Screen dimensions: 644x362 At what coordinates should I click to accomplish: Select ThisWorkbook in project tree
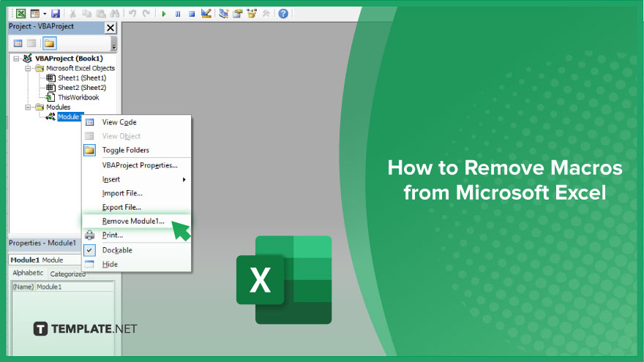pos(78,97)
